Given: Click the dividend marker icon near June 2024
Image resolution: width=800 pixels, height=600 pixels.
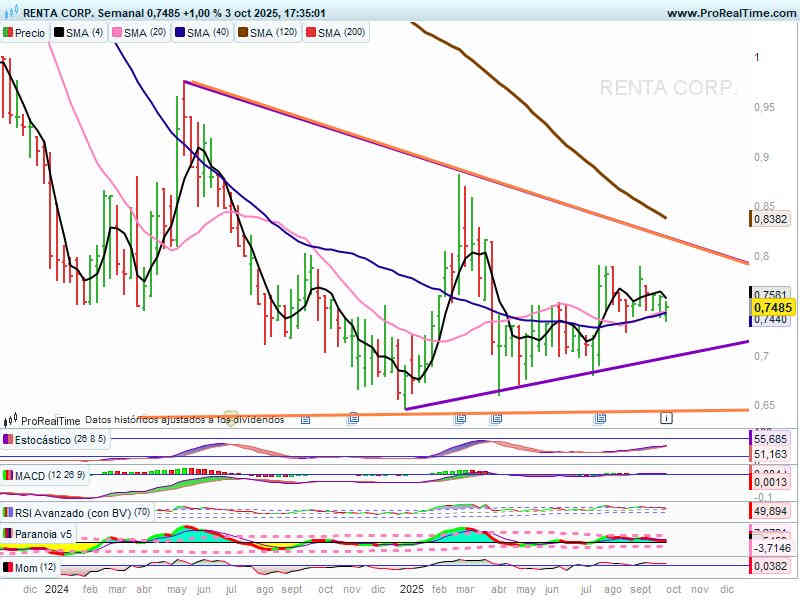Looking at the screenshot, I should pyautogui.click(x=230, y=416).
